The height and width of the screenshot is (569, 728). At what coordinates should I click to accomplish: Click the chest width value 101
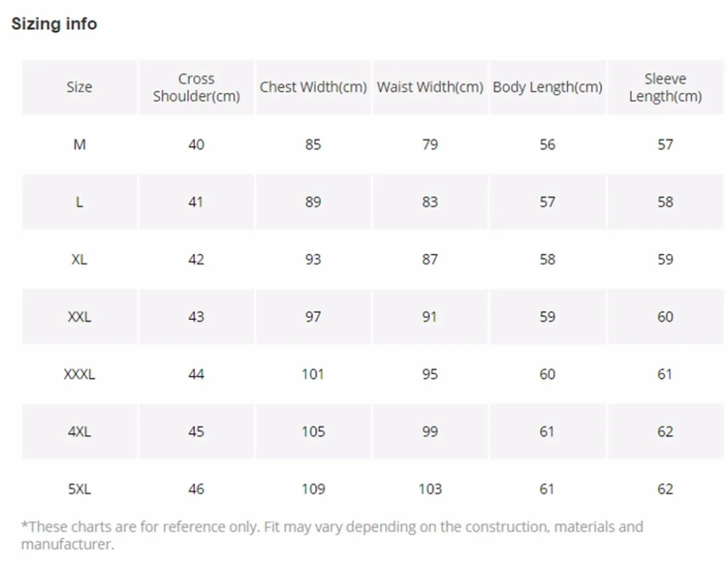click(313, 375)
